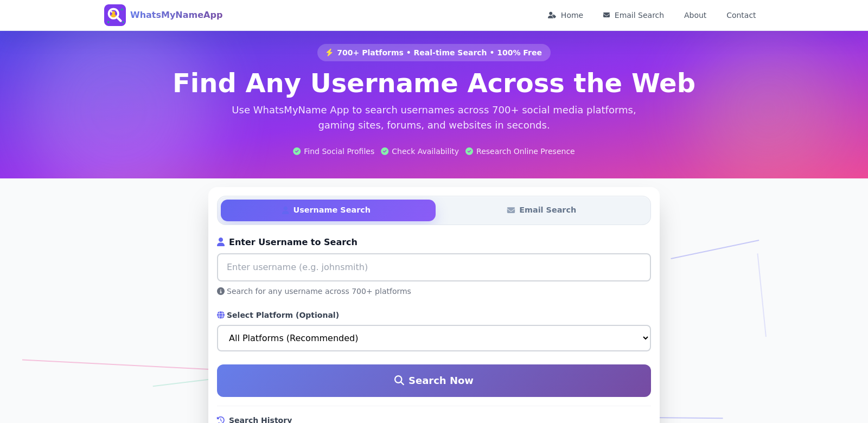
Task: Click the lightning bolt icon in the badge
Action: (x=329, y=53)
